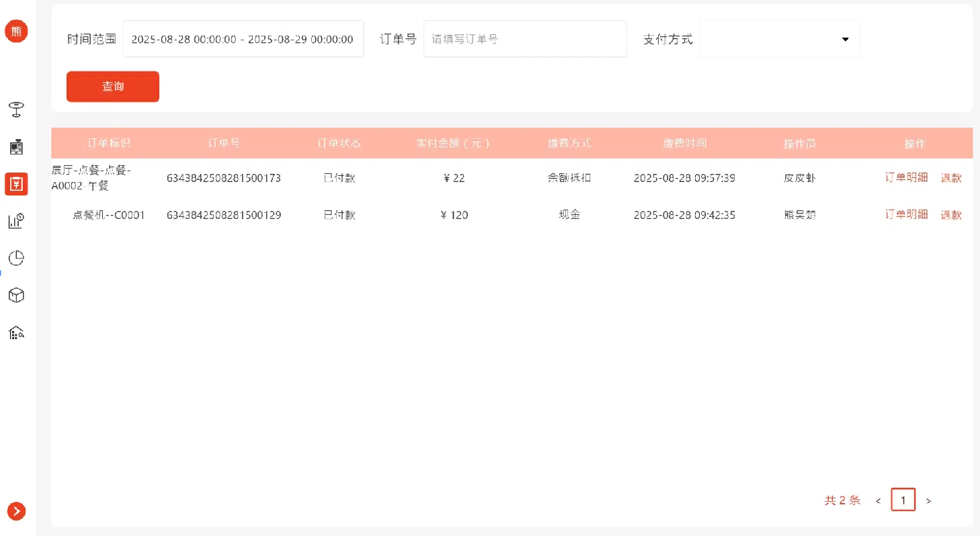The height and width of the screenshot is (536, 980).
Task: Focus the 订单号 input field
Action: 525,39
